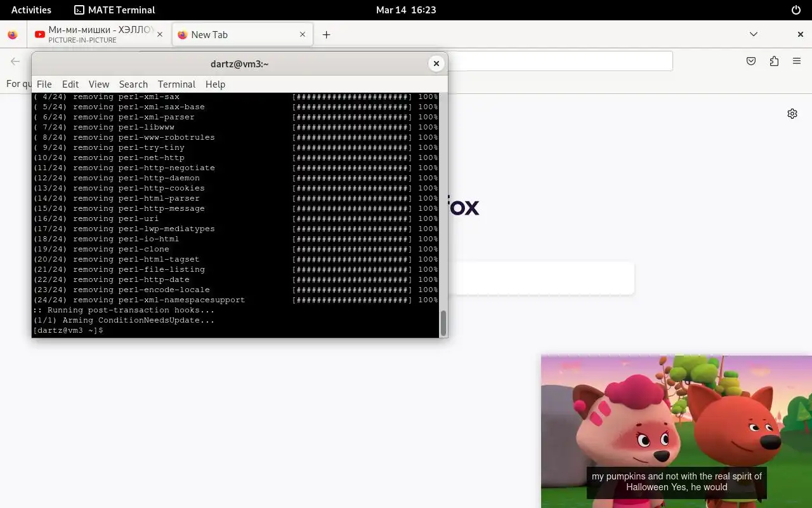Click the terminal prompt line [dartz@vm3 ~]$
Image resolution: width=812 pixels, height=508 pixels.
(68, 330)
